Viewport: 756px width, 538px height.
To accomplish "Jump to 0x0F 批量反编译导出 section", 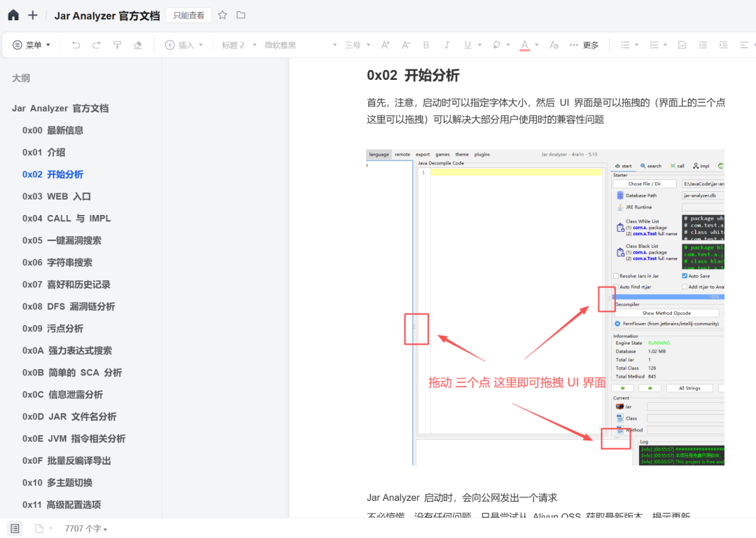I will point(66,461).
